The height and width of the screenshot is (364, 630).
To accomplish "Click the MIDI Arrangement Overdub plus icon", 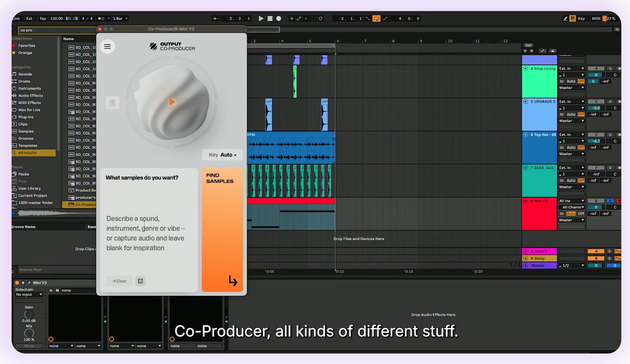I will click(x=292, y=18).
